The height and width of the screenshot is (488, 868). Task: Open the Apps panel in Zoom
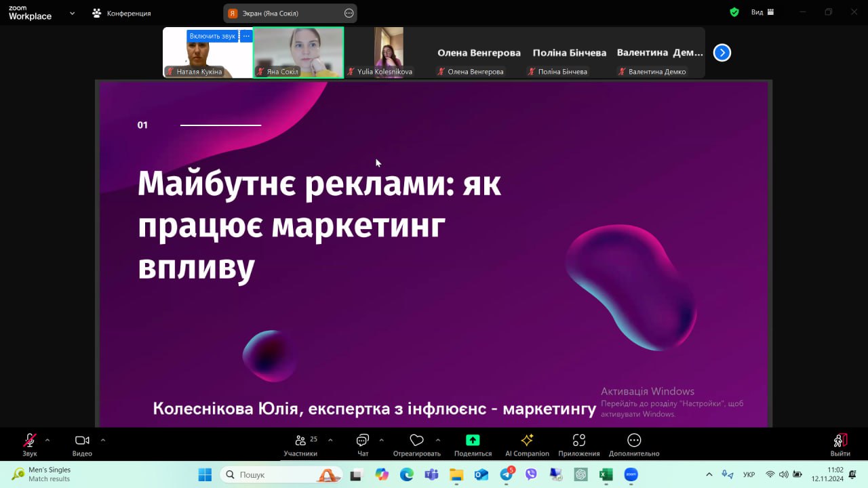coord(578,445)
